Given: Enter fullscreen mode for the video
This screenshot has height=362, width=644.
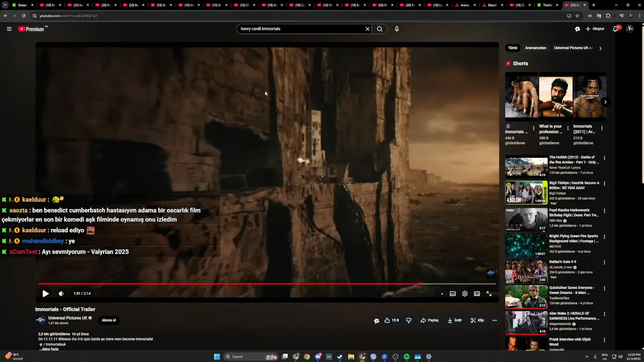Looking at the screenshot, I should (x=489, y=294).
